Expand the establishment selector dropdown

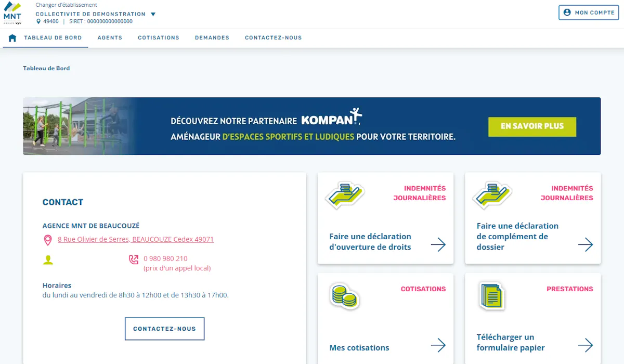click(153, 15)
